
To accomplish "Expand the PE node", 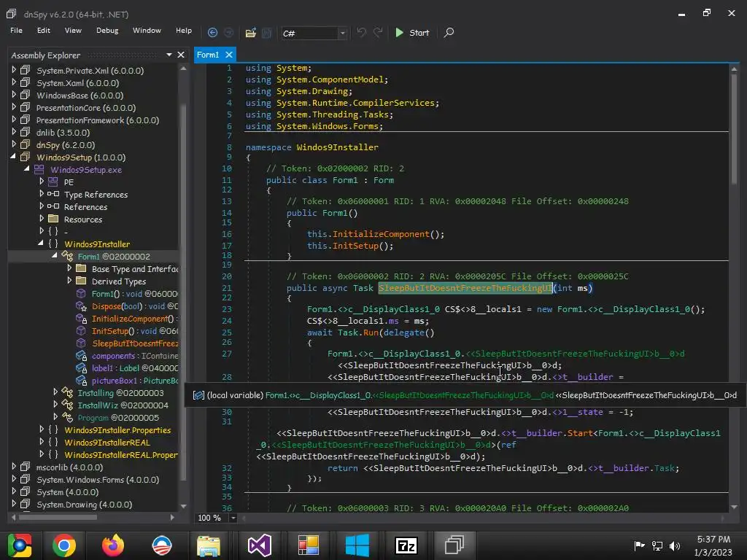I will [42, 181].
